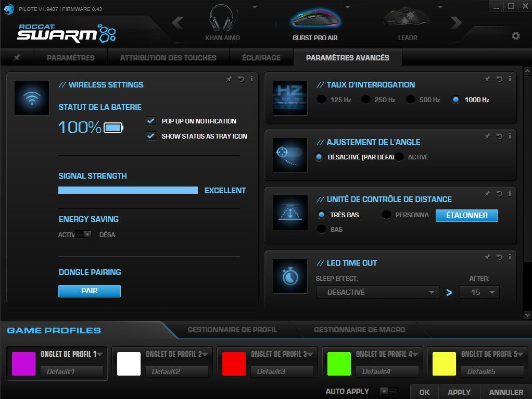Click the red profile 3 color swatch
Viewport: 532px width, 399px height.
pos(234,364)
